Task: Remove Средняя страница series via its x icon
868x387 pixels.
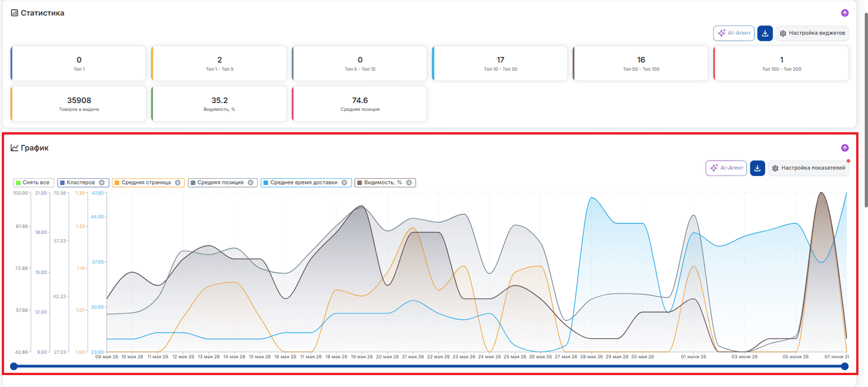Action: [177, 183]
